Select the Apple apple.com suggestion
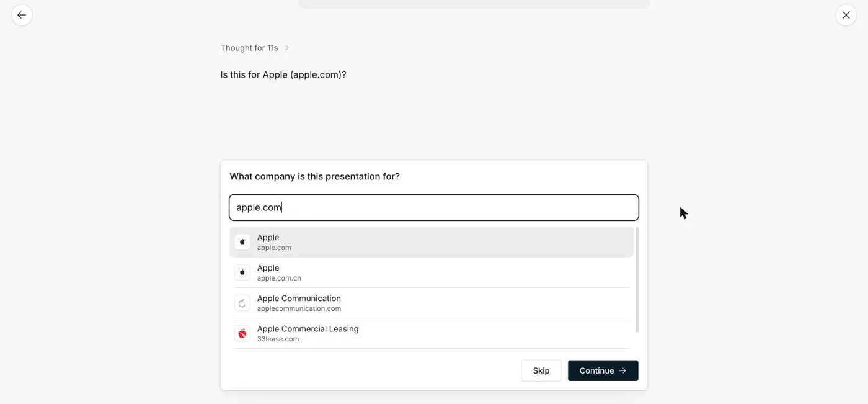The height and width of the screenshot is (404, 868). tap(432, 242)
